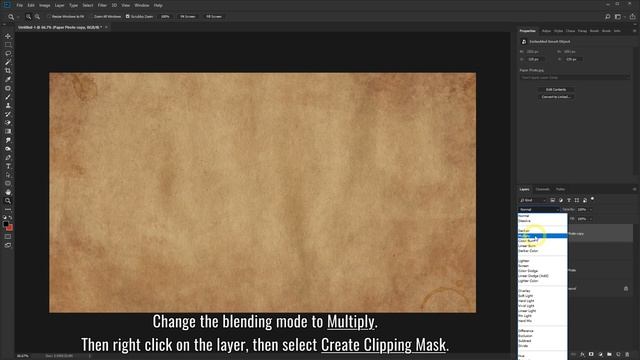Click the Zoom In magnifier option
The width and height of the screenshot is (640, 360).
28,17
